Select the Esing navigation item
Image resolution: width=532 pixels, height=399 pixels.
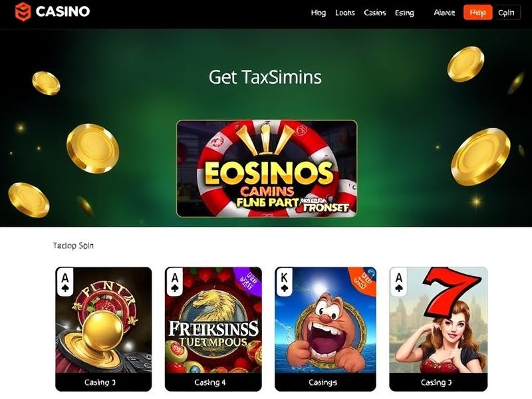coord(404,13)
